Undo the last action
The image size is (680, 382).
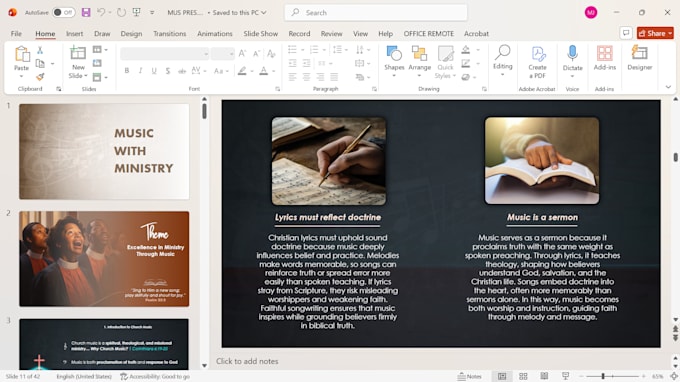click(x=101, y=13)
